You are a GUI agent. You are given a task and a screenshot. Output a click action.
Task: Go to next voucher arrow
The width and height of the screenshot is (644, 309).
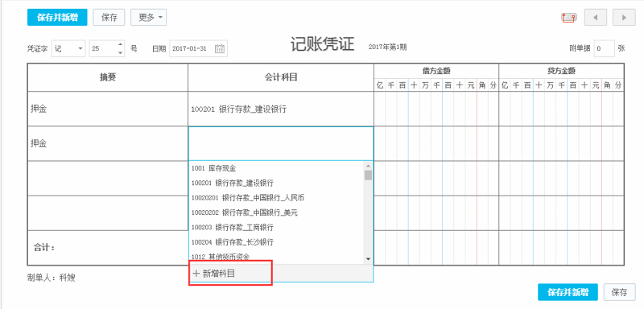[x=624, y=18]
